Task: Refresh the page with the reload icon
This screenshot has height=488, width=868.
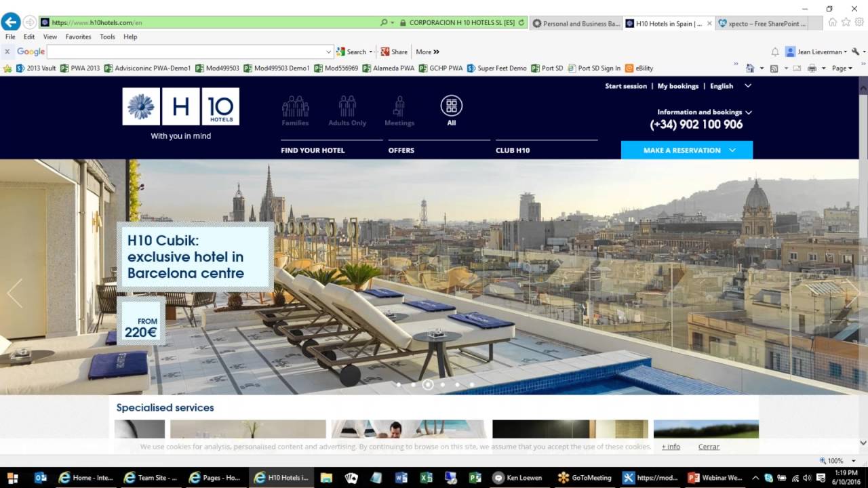Action: point(521,22)
